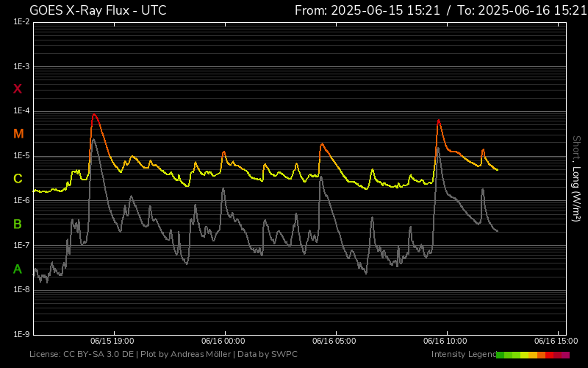Click the green B class label
Screen dimensions: 588x368
click(x=18, y=224)
